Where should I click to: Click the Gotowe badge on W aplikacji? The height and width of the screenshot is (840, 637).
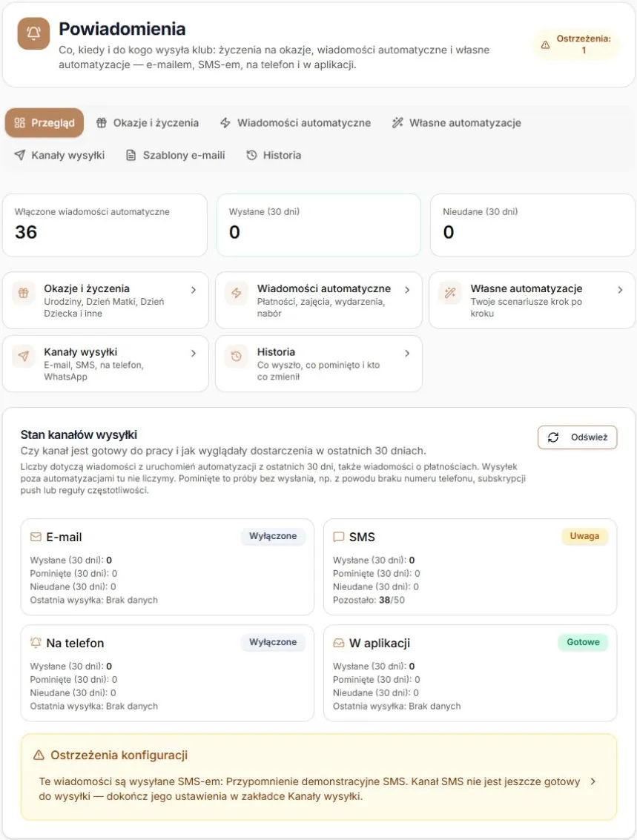point(583,642)
